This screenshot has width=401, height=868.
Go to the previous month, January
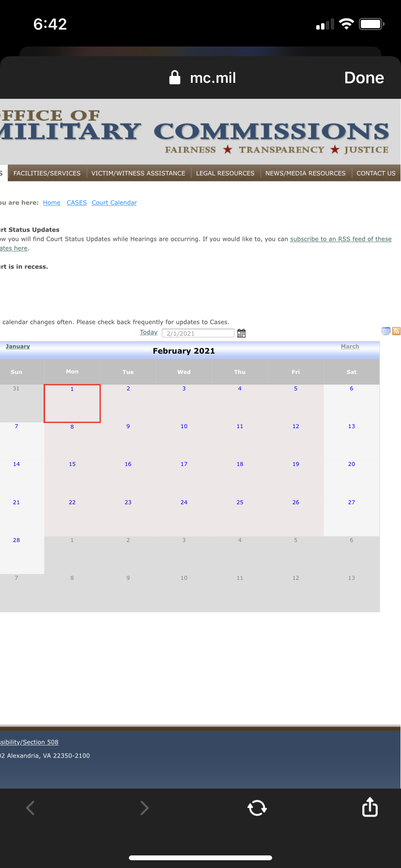coord(18,346)
